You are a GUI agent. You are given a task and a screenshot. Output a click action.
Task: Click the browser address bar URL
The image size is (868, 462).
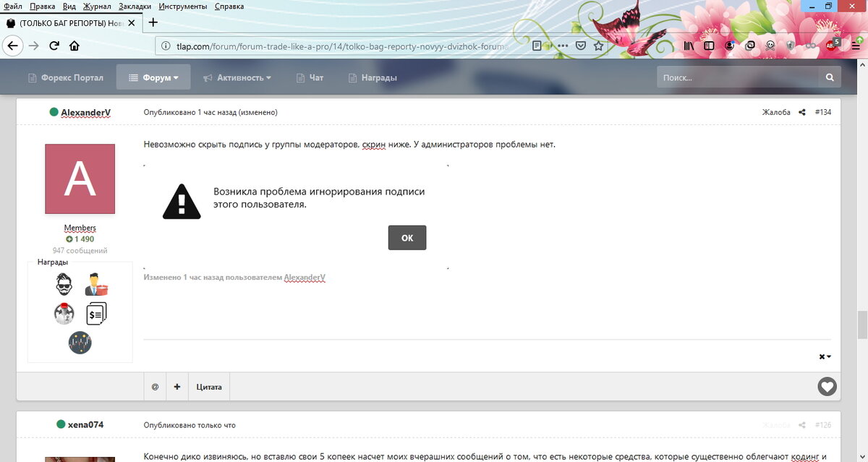342,46
